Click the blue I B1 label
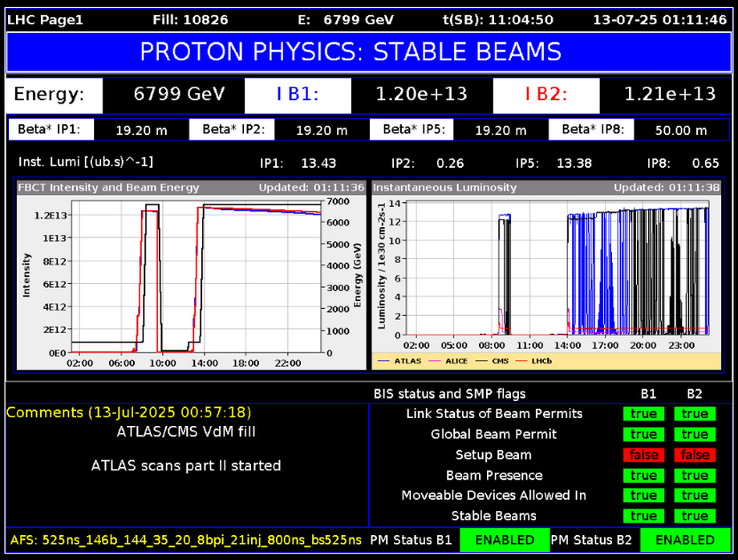Image resolution: width=738 pixels, height=560 pixels. tap(298, 95)
